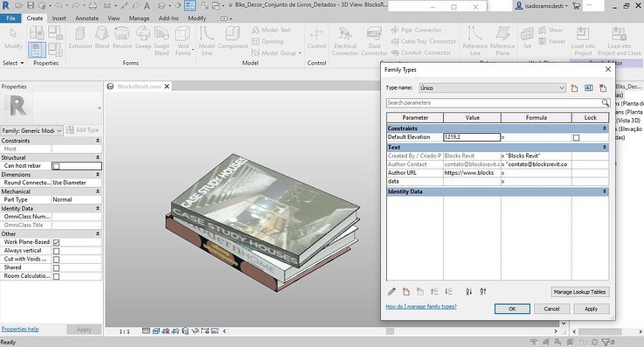Click the Component tool
This screenshot has width=644, height=347.
coord(232,38)
